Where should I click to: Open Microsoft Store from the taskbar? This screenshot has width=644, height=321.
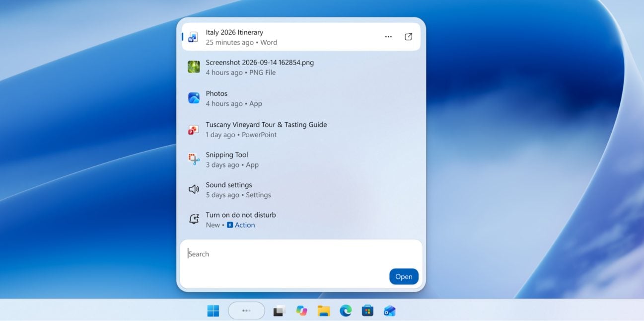[367, 311]
